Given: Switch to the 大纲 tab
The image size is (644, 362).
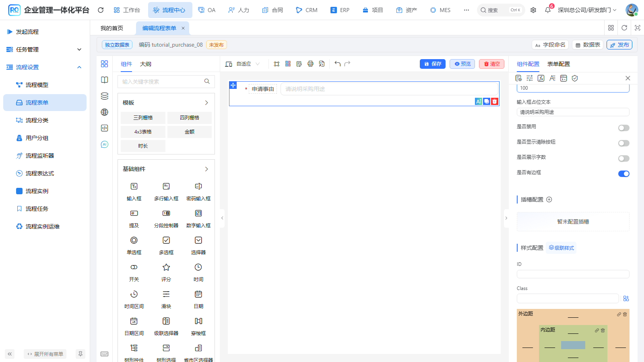Looking at the screenshot, I should pyautogui.click(x=146, y=64).
